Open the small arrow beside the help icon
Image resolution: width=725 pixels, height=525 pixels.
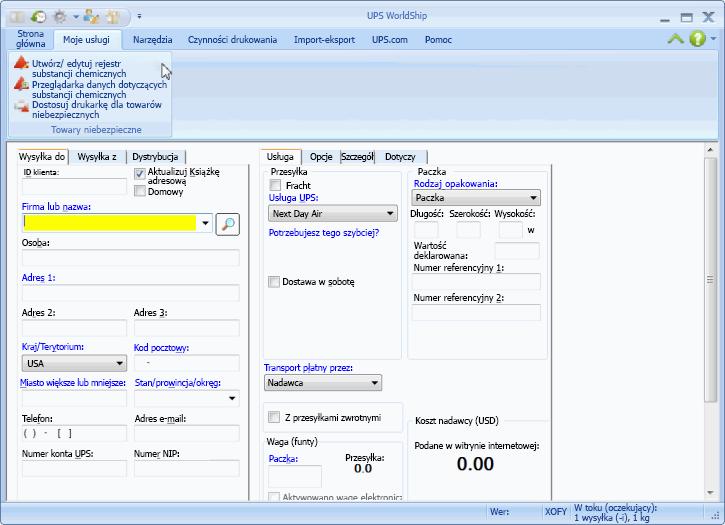pos(713,38)
